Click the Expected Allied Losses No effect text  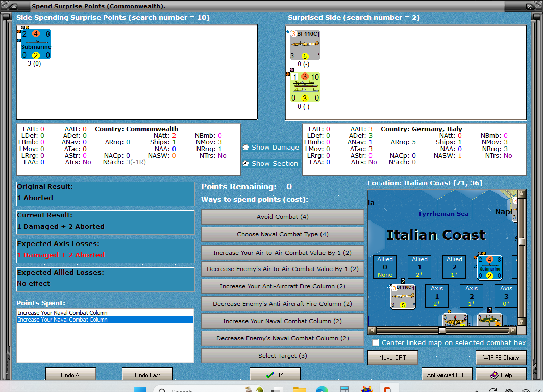point(33,284)
